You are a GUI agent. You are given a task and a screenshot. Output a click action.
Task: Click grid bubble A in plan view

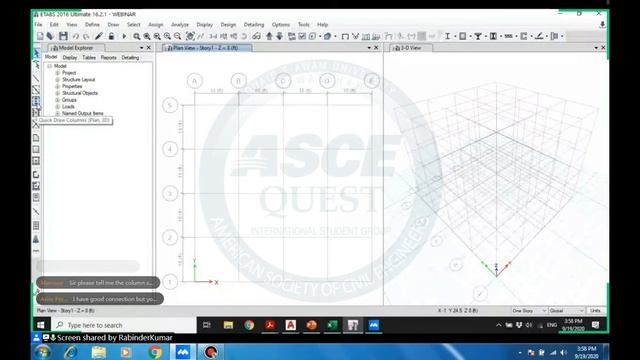coord(194,81)
